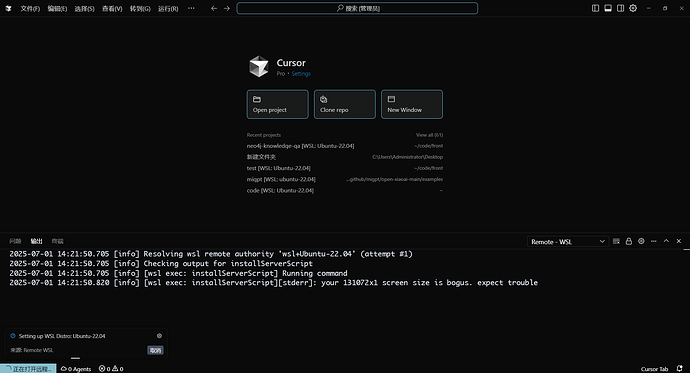Click the output panel gear icon
This screenshot has width=690, height=373.
point(641,241)
